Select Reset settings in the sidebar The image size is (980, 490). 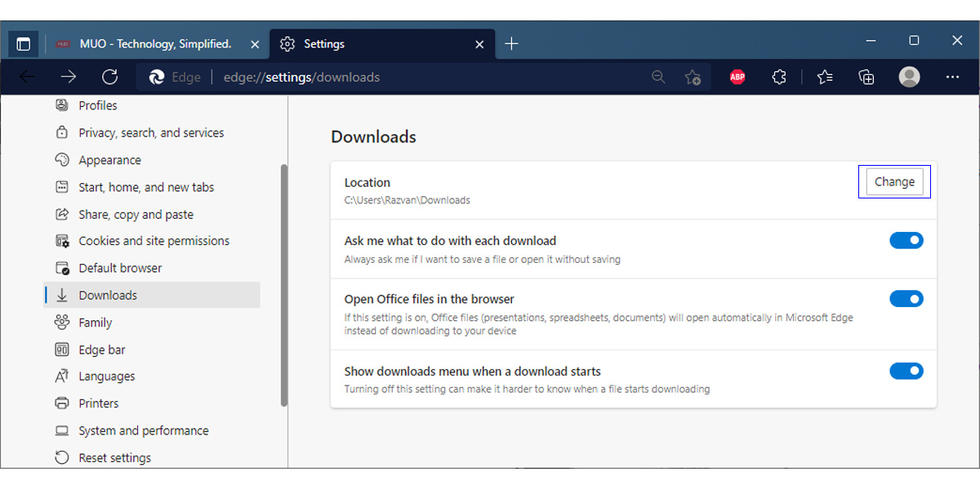click(114, 457)
